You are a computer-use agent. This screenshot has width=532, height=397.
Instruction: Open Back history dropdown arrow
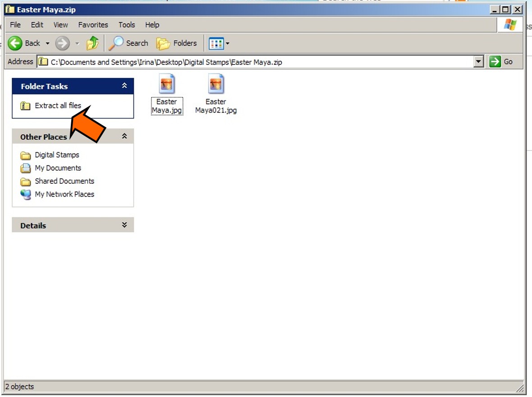pyautogui.click(x=47, y=43)
